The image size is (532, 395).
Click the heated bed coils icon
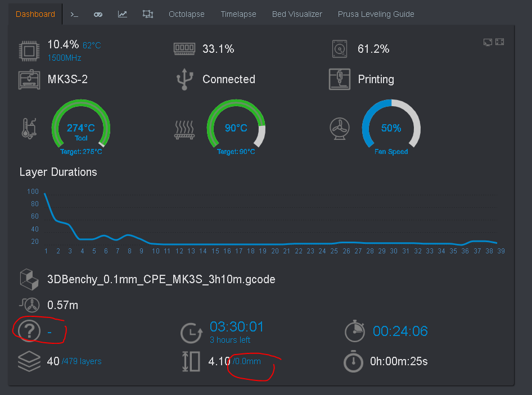click(184, 128)
